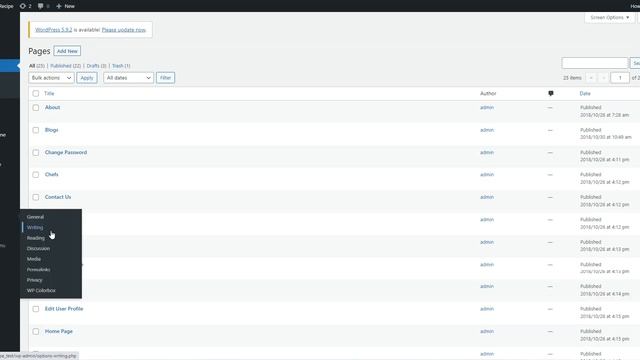Open the Edit User Profile page title
The height and width of the screenshot is (360, 640).
coord(64,309)
